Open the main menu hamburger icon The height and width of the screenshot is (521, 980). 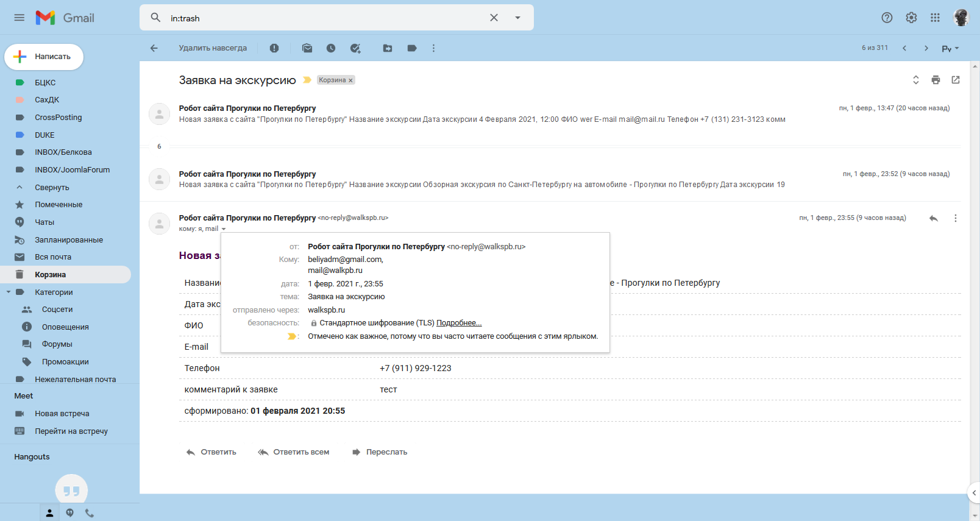tap(20, 18)
